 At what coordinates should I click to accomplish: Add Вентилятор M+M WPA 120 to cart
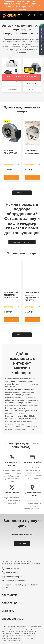click(11, 177)
